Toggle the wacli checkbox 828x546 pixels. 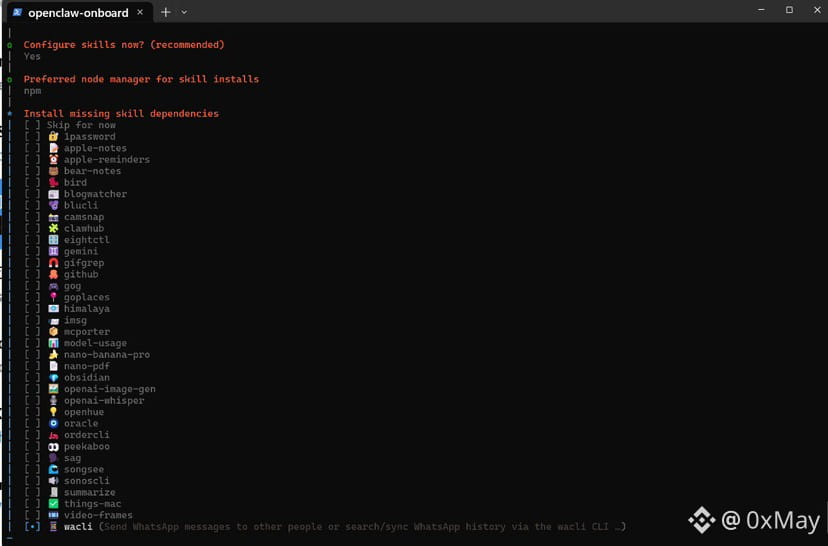(x=33, y=527)
